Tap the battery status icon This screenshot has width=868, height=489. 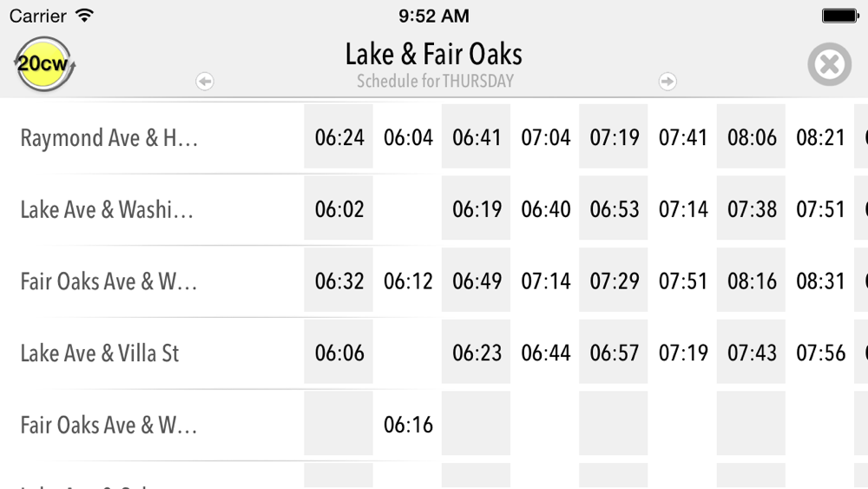(x=839, y=16)
